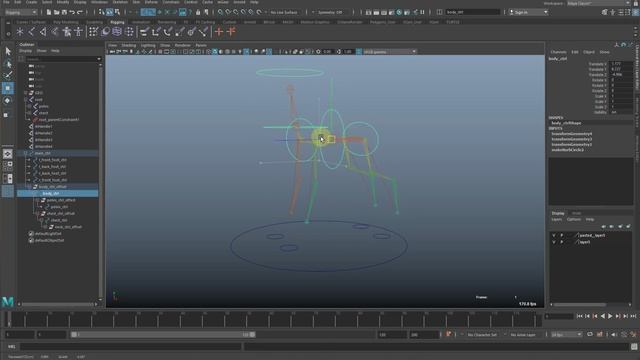Select pelvis_ctrl in the Outliner
640x360 pixels.
point(60,207)
